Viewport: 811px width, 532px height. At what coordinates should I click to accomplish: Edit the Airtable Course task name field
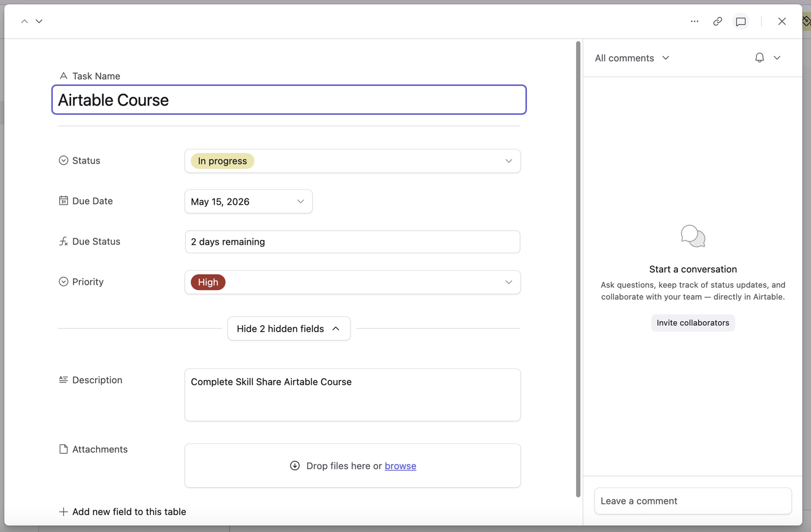click(289, 100)
